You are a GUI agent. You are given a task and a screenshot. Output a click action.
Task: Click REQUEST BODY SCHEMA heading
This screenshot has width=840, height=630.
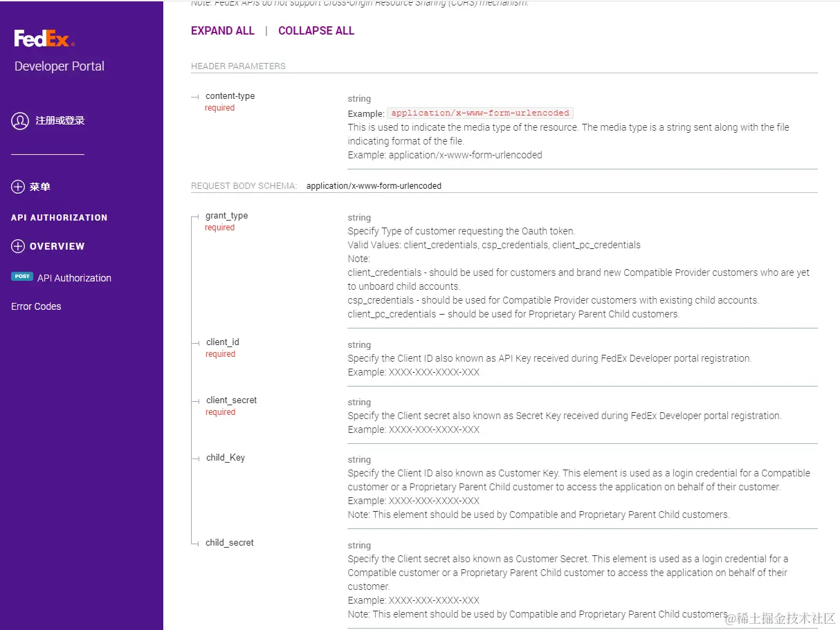pyautogui.click(x=244, y=186)
